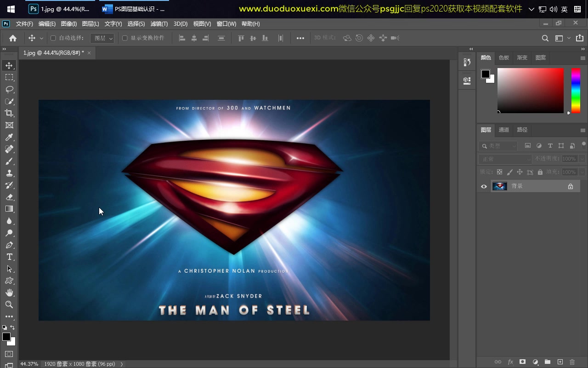Enable the 显示变换控件 checkbox

tap(124, 38)
